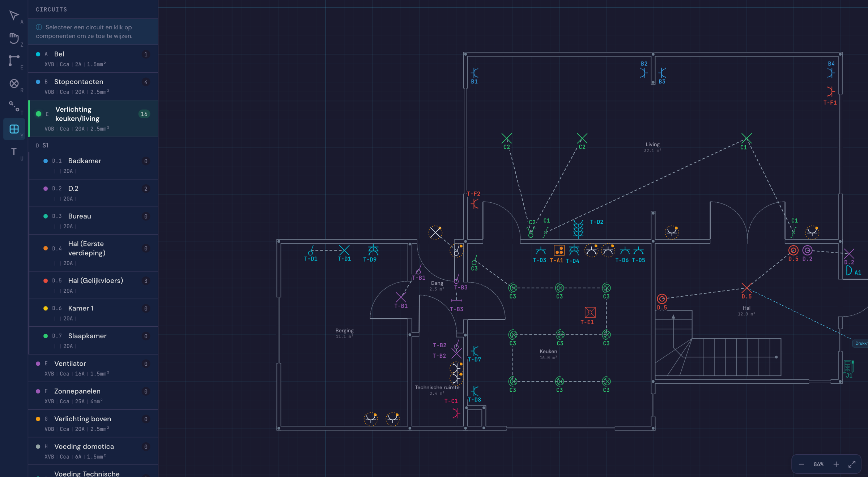Zoom out with the minus button
Image resolution: width=868 pixels, height=477 pixels.
[801, 464]
